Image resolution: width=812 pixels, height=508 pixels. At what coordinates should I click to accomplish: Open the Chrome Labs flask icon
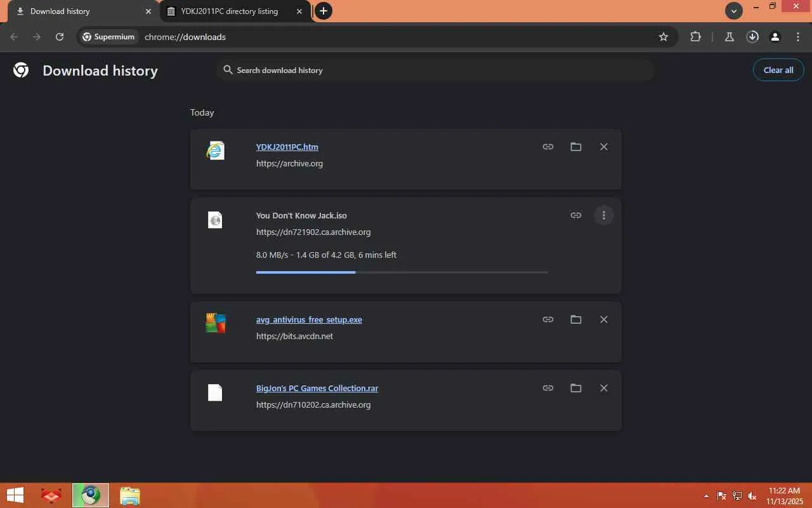(x=730, y=37)
